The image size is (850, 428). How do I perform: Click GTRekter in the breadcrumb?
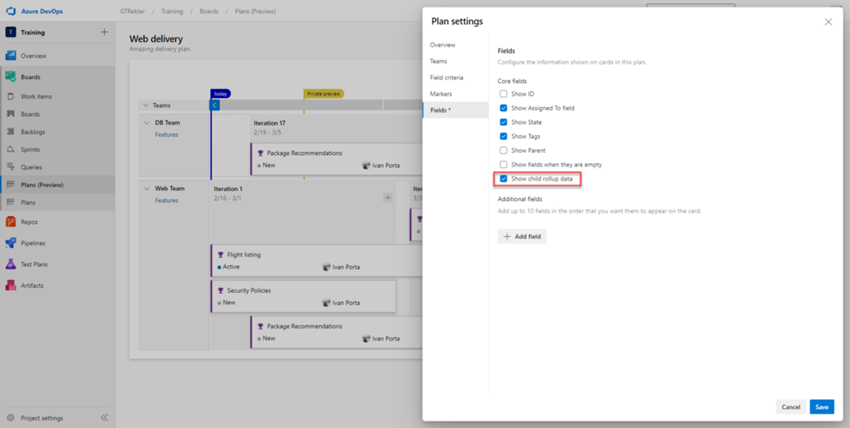(131, 11)
